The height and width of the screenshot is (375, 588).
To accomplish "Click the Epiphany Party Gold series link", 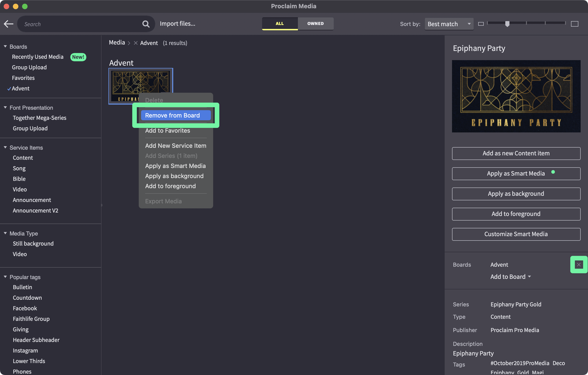I will 516,304.
